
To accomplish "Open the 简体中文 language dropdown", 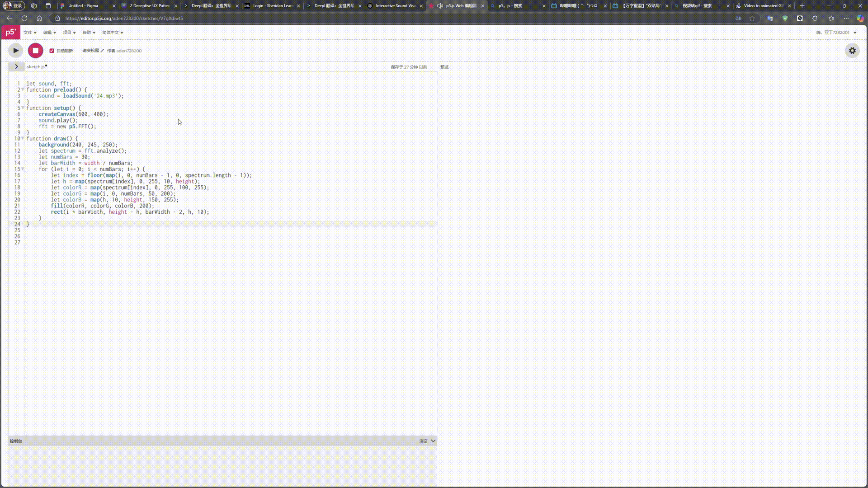I will tap(113, 33).
